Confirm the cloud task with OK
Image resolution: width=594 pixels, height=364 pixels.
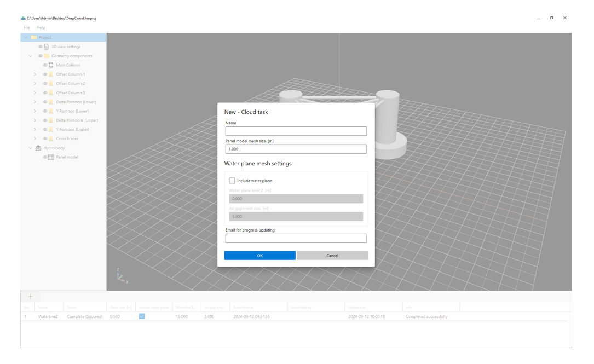tap(260, 256)
